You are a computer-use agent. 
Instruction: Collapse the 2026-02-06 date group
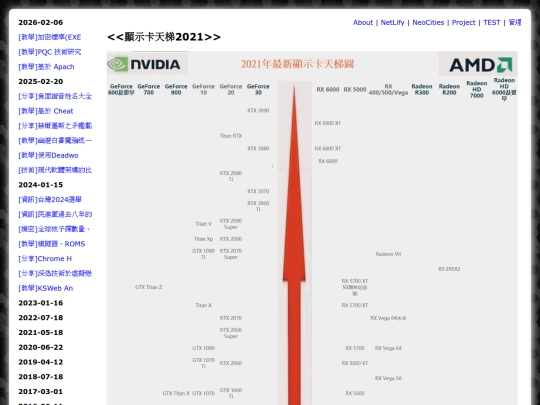41,22
